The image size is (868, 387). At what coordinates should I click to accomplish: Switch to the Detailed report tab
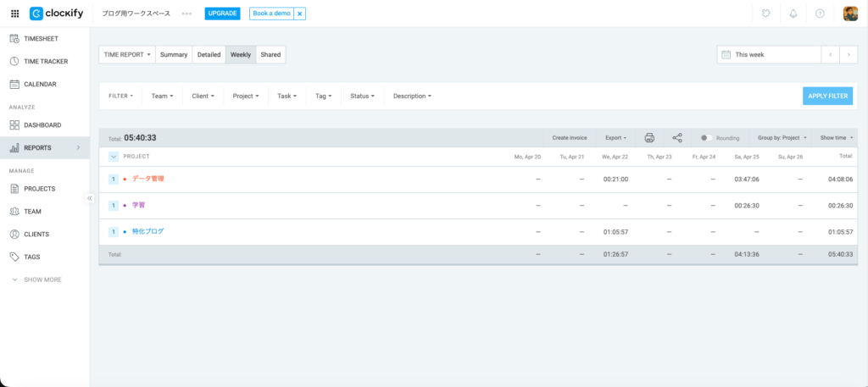tap(209, 54)
